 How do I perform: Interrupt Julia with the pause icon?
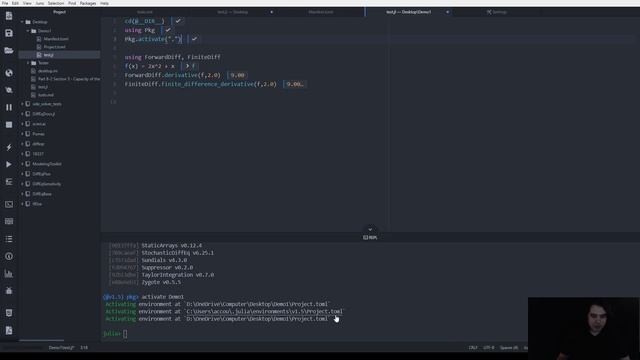(9, 107)
